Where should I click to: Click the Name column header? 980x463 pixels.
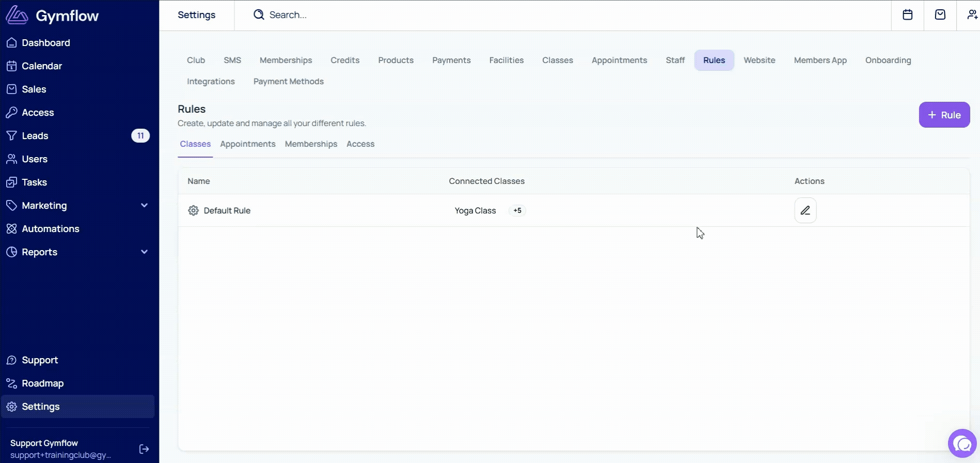(x=199, y=181)
